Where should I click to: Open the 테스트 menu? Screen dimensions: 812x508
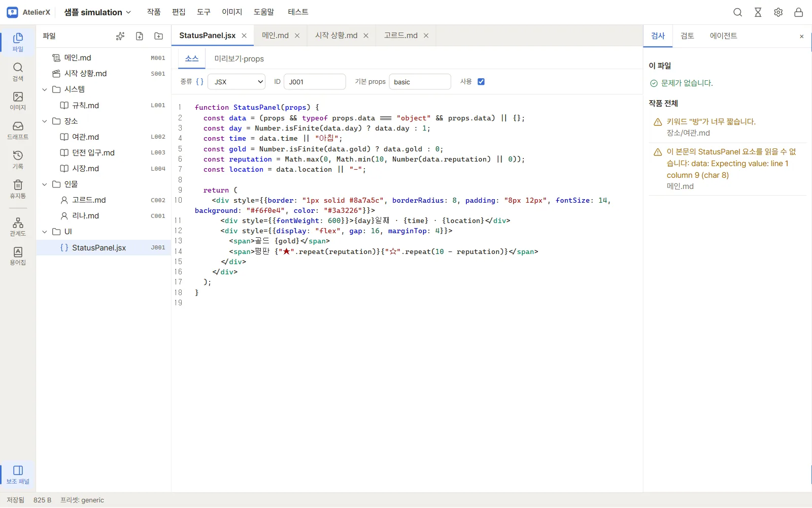coord(298,12)
